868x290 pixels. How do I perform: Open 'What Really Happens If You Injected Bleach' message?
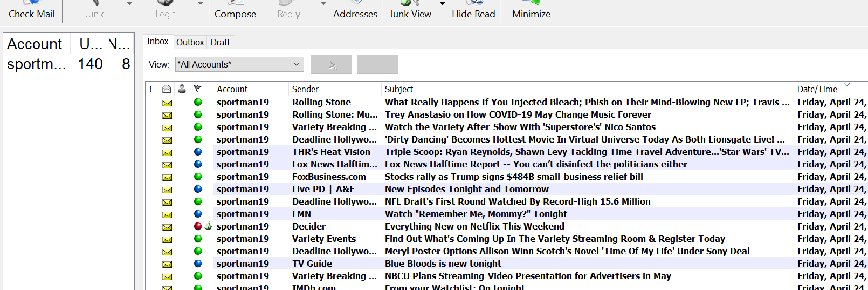587,102
